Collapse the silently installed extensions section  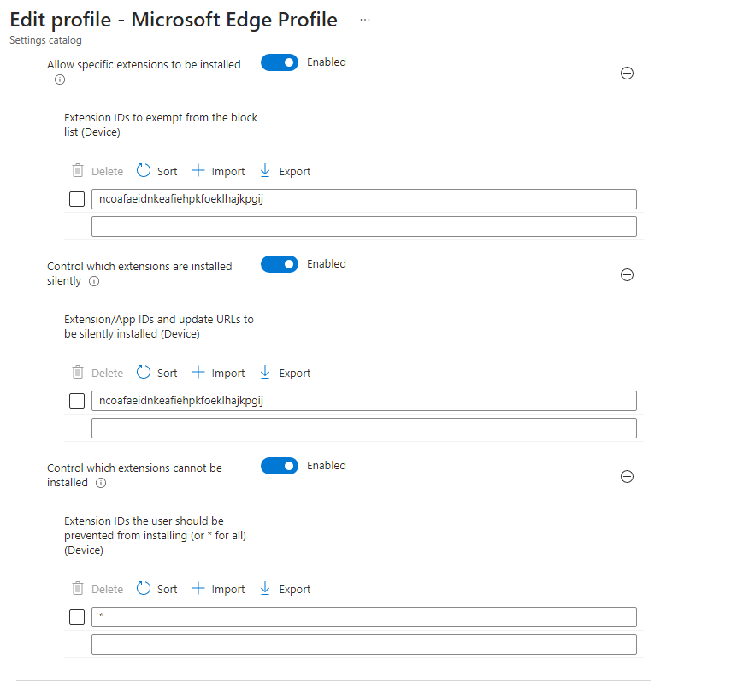[x=627, y=275]
